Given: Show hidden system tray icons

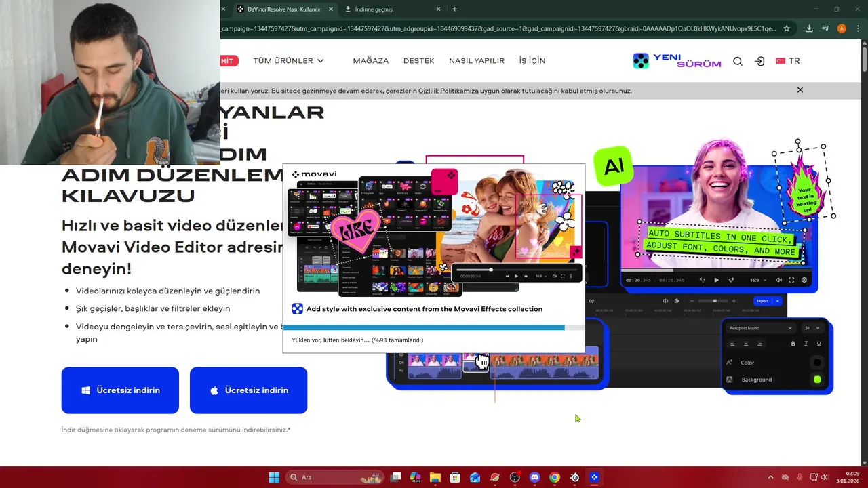Looking at the screenshot, I should coord(770,477).
